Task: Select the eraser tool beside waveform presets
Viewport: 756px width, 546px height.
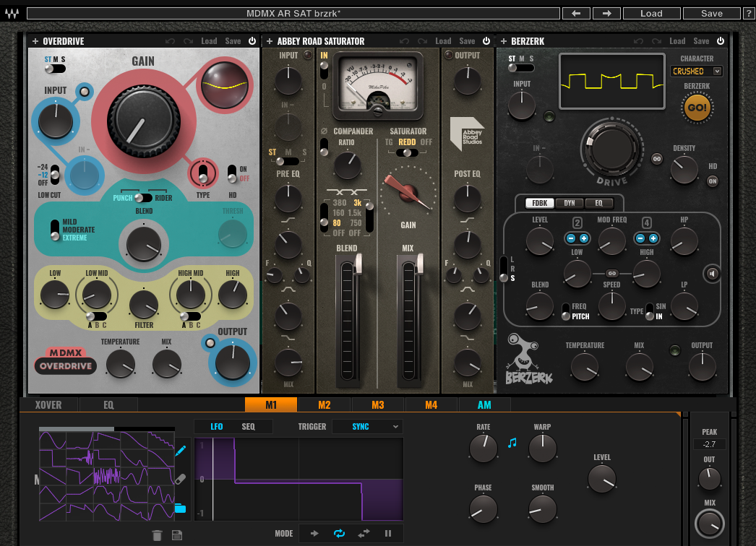Action: point(181,479)
